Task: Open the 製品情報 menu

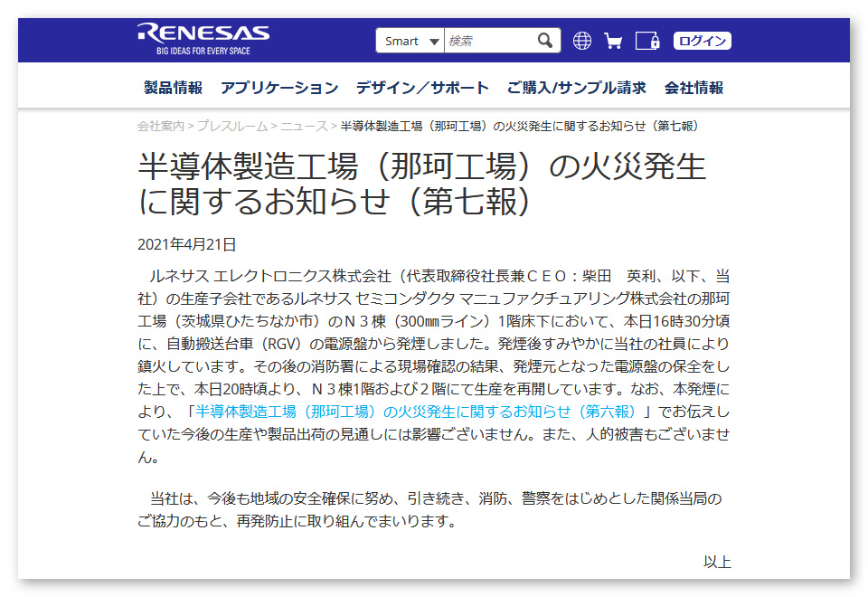Action: (174, 88)
